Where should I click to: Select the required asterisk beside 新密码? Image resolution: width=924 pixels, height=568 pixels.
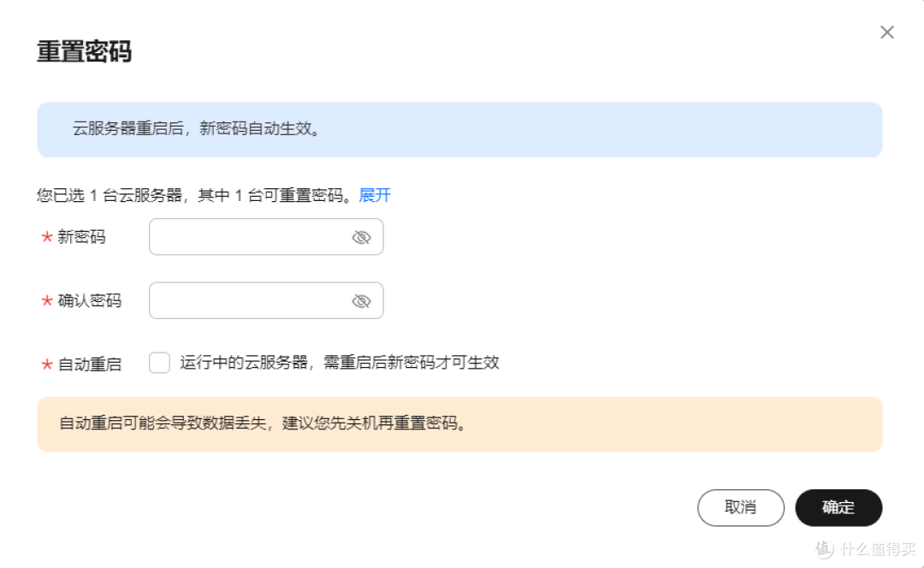coord(45,238)
